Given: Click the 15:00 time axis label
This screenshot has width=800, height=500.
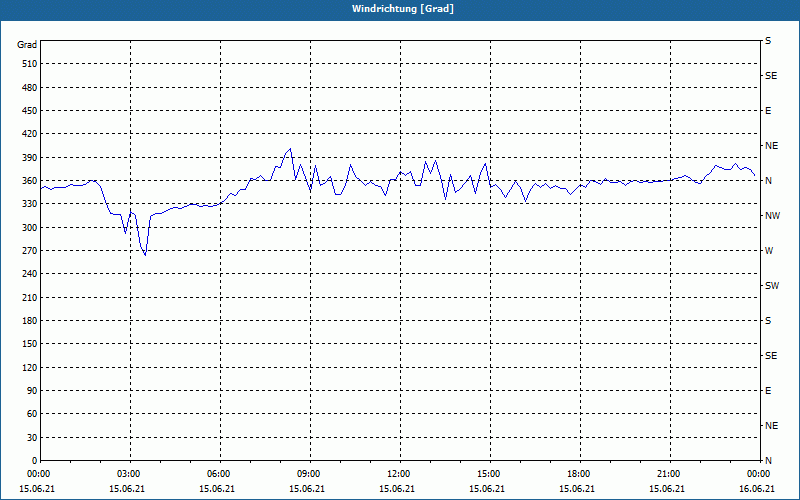Looking at the screenshot, I should click(x=490, y=474).
